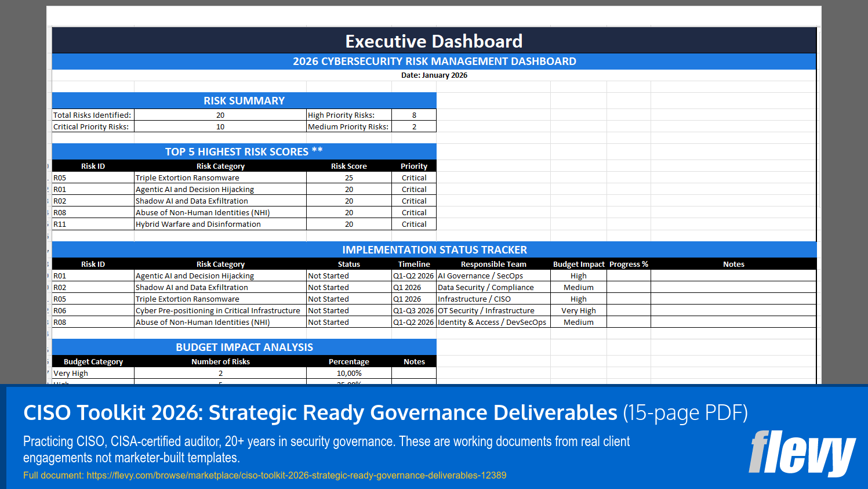The image size is (868, 489).
Task: Select AI Governance / SecOps team cell
Action: click(493, 276)
